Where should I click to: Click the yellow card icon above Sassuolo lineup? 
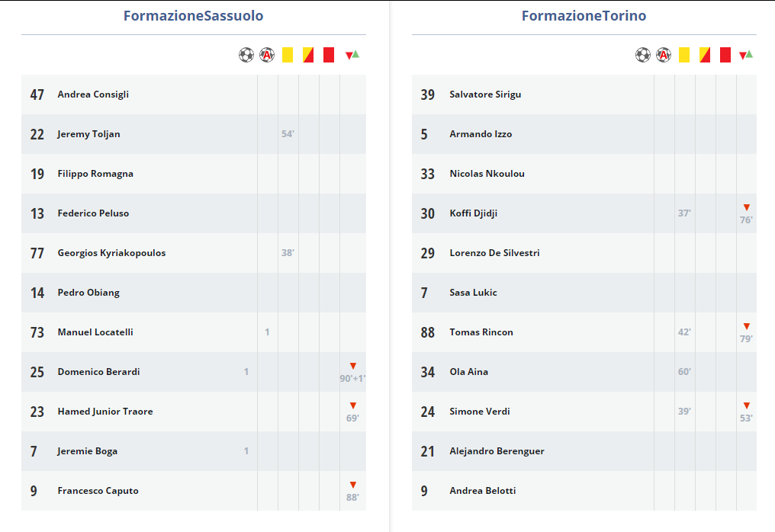pyautogui.click(x=288, y=55)
